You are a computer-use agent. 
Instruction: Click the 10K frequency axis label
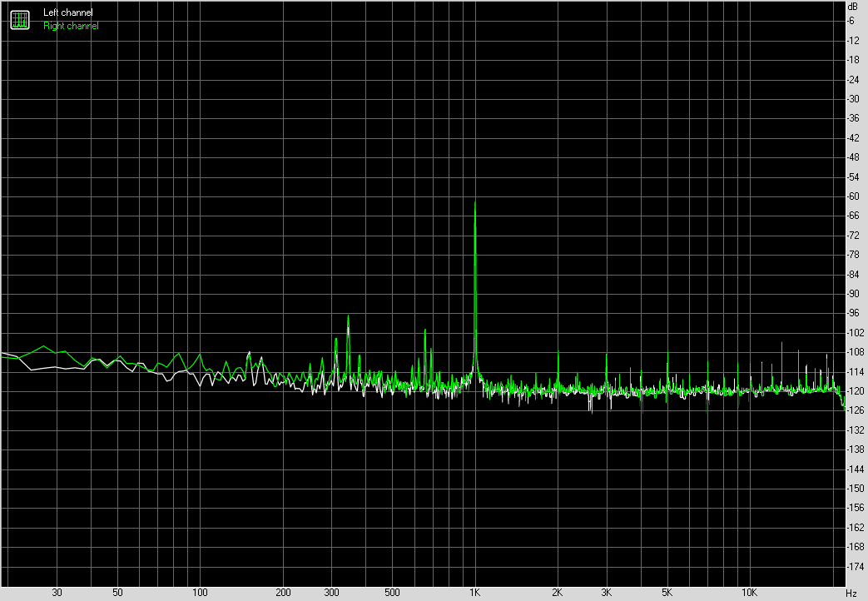pyautogui.click(x=750, y=593)
